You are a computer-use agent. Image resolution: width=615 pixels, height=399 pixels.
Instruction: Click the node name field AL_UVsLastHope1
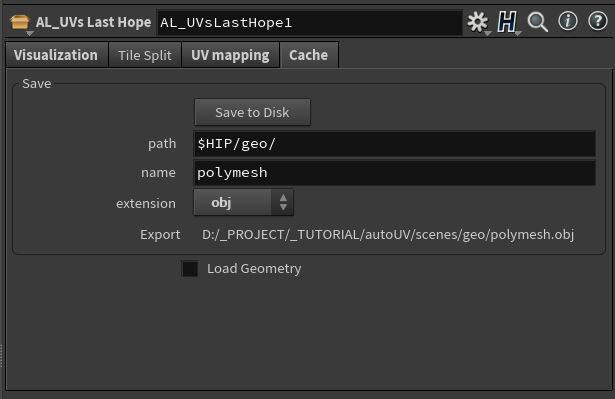pyautogui.click(x=310, y=23)
